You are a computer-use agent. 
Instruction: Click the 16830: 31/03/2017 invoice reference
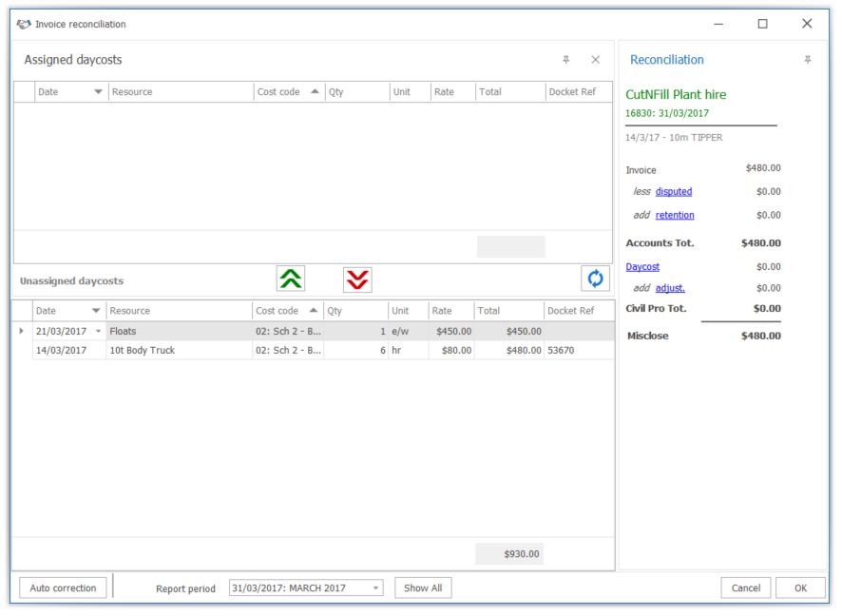(667, 113)
